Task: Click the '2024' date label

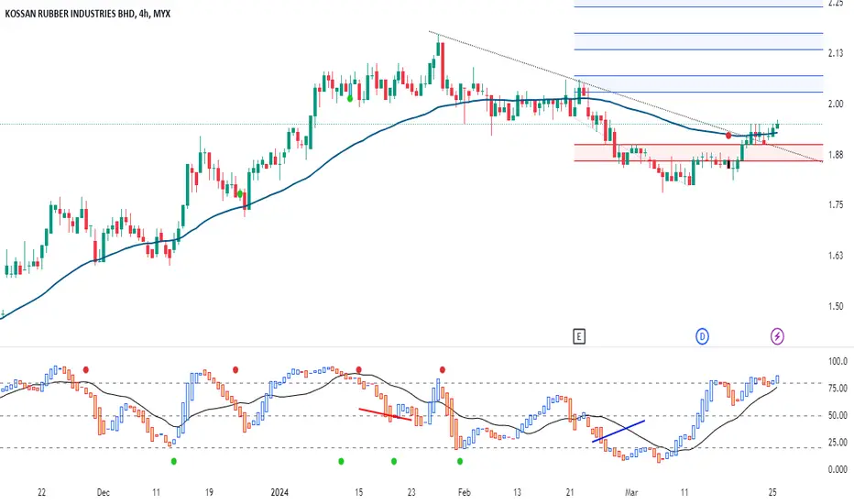Action: tap(279, 493)
